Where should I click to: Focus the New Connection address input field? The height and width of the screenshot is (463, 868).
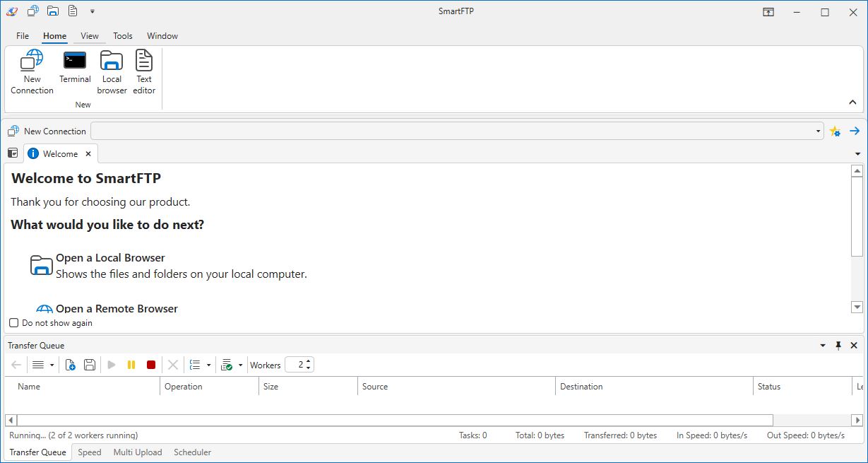(x=452, y=131)
